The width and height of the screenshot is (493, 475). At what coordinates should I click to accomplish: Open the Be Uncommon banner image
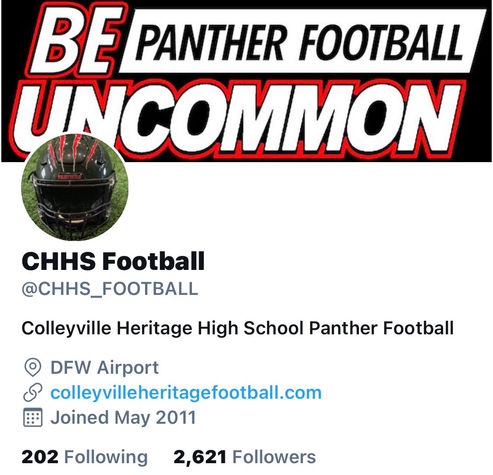246,81
